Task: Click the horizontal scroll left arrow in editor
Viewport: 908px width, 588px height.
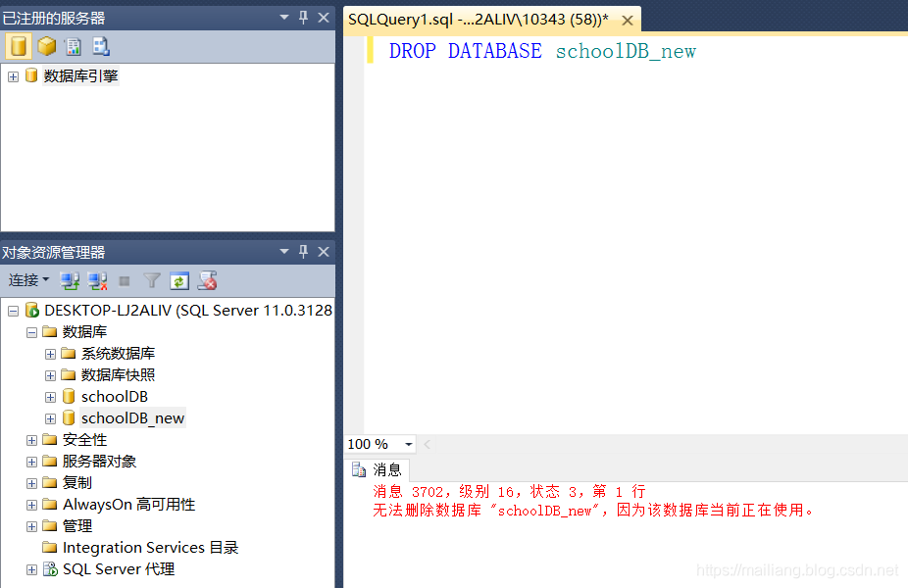Action: coord(428,444)
